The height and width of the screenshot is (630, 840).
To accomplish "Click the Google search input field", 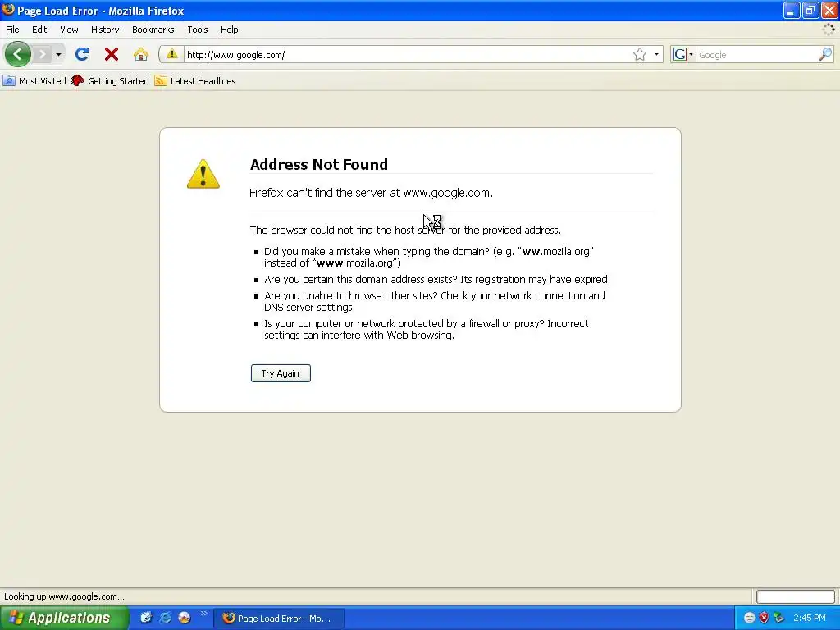I will pos(756,55).
